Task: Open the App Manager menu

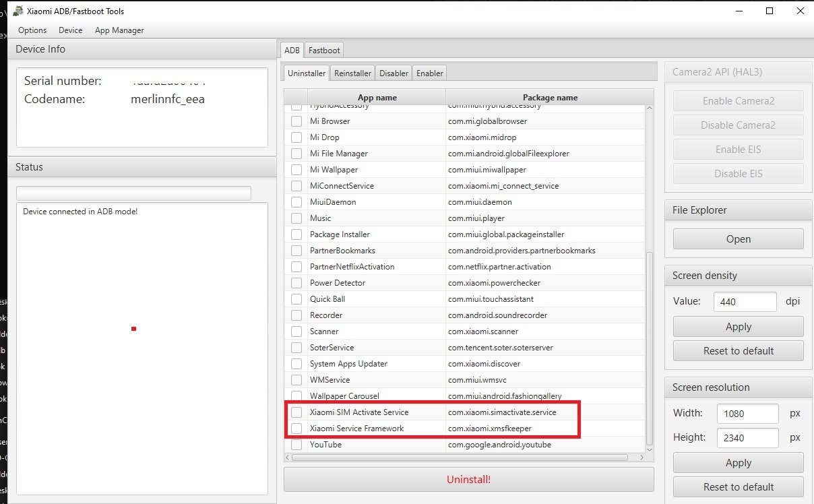Action: point(119,30)
